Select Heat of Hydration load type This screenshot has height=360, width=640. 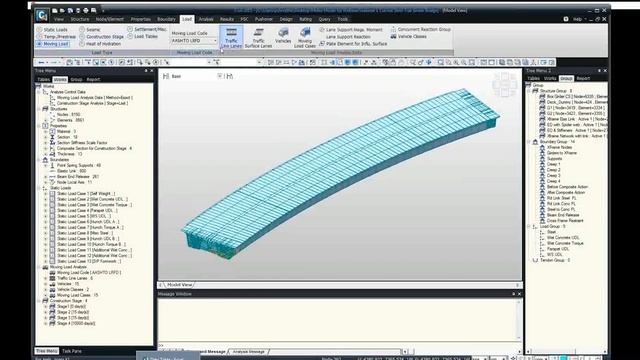tap(100, 44)
